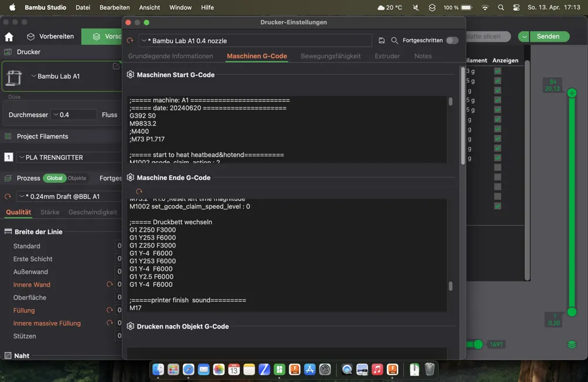Open the Vorbereiten view
Image resolution: width=588 pixels, height=382 pixels.
[51, 36]
